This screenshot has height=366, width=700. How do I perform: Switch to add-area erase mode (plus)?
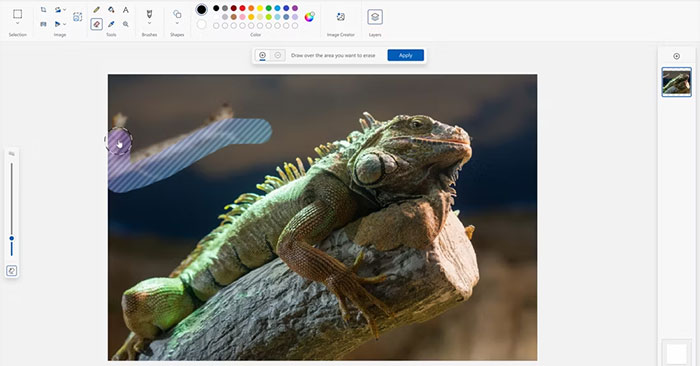tap(262, 55)
